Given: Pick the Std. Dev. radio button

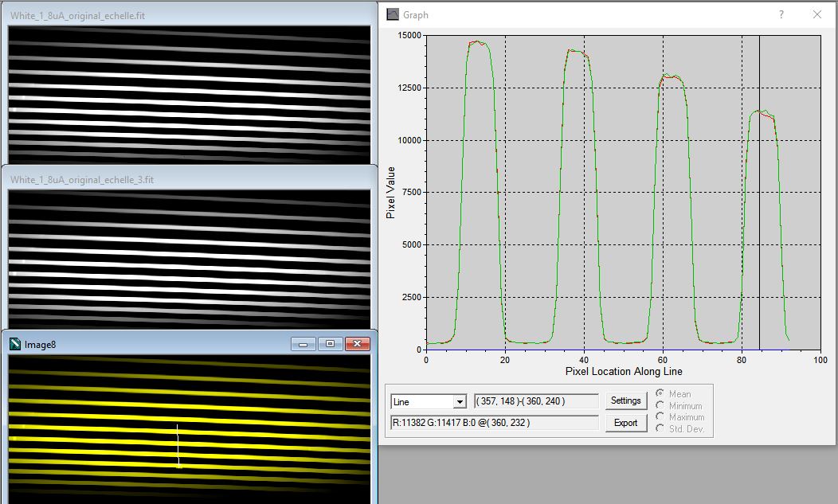Looking at the screenshot, I should pyautogui.click(x=660, y=428).
